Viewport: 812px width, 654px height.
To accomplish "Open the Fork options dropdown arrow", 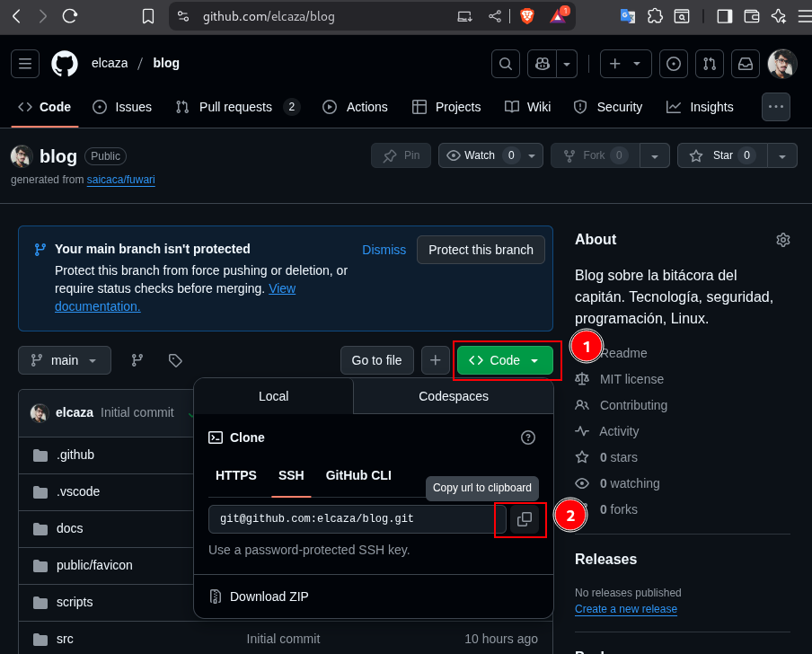I will 655,155.
